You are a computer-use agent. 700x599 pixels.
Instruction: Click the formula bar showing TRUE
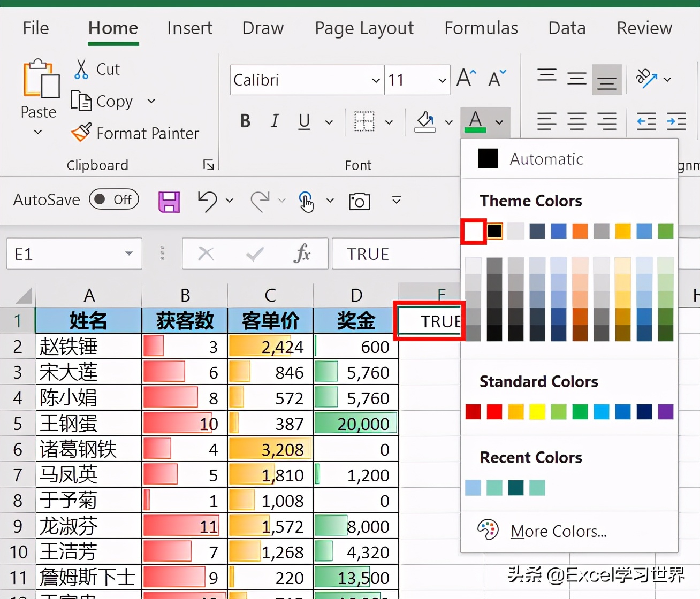(x=396, y=254)
